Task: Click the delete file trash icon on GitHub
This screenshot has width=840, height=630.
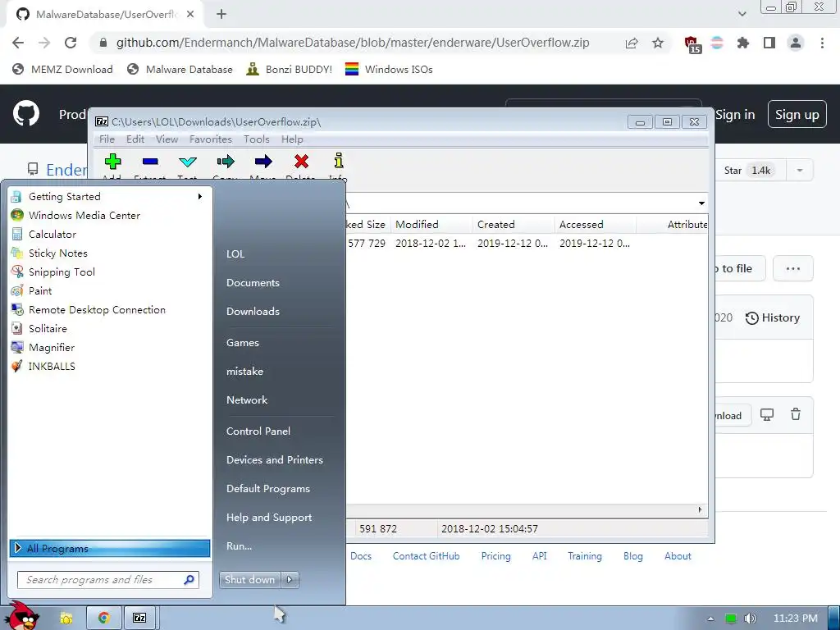Action: 796,414
